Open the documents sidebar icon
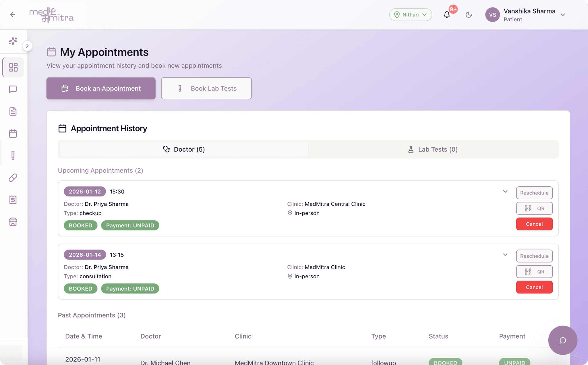 pyautogui.click(x=13, y=111)
